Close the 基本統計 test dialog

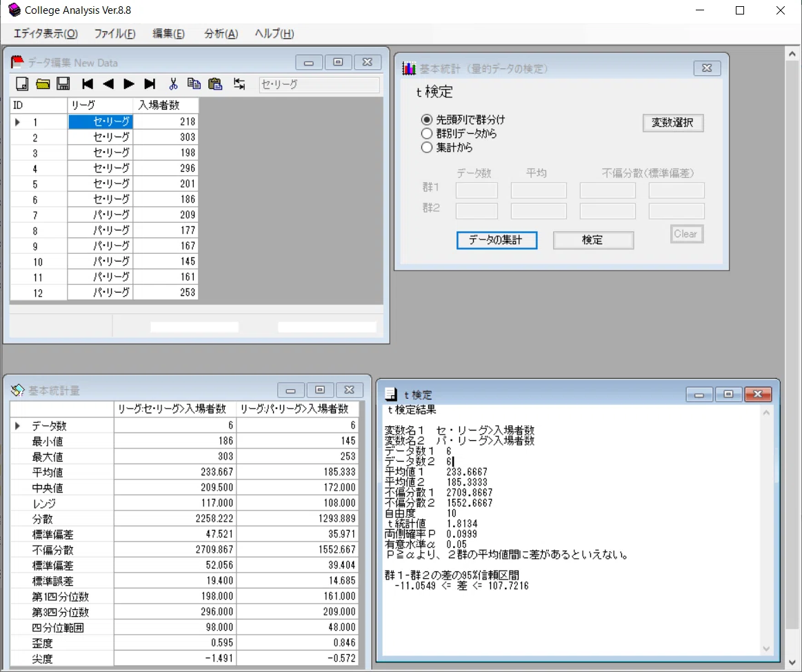pyautogui.click(x=707, y=68)
